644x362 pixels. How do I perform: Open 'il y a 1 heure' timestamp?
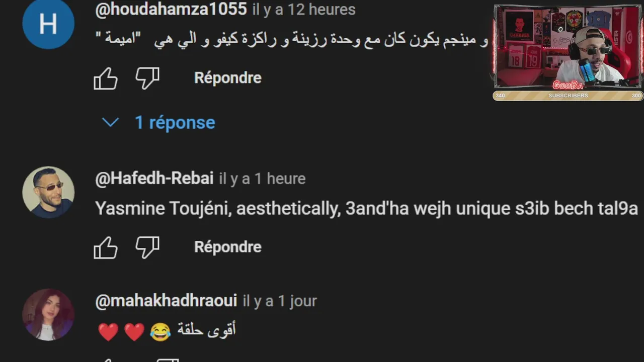(262, 178)
